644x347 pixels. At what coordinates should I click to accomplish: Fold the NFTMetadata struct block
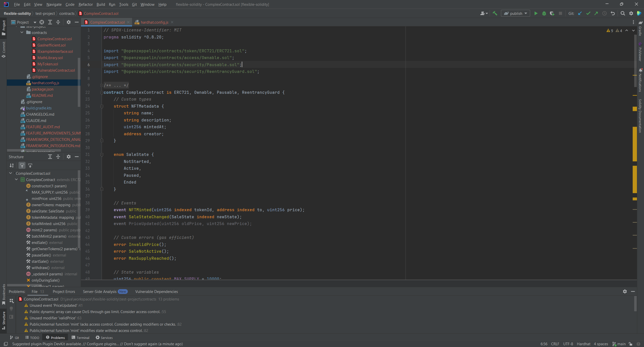coord(102,106)
